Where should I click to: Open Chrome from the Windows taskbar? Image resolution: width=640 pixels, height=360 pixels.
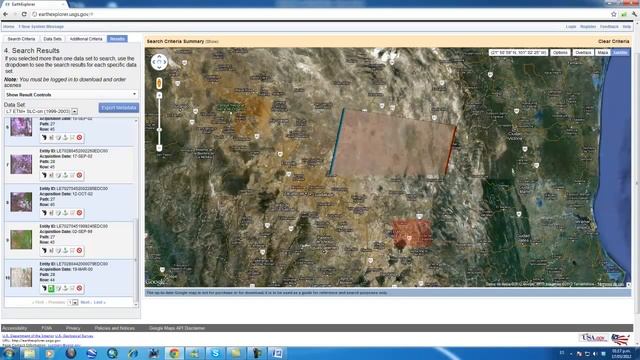(x=174, y=353)
